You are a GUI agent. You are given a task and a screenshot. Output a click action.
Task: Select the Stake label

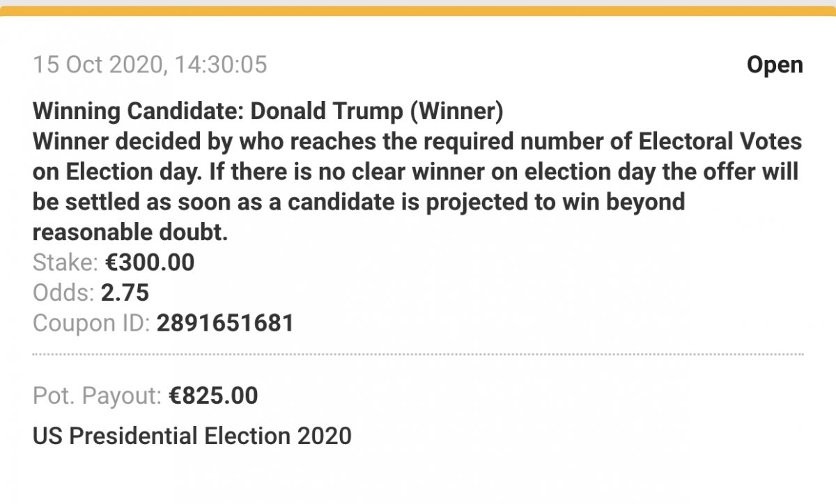point(65,262)
